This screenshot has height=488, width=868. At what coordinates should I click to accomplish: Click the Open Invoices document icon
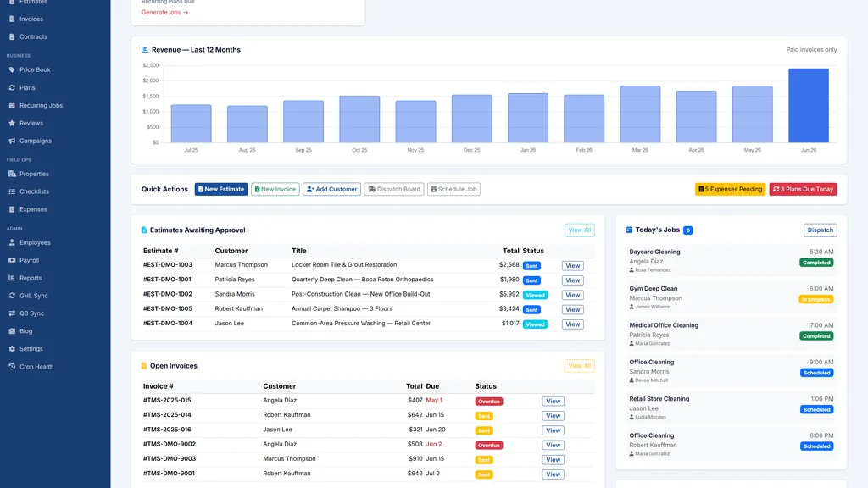coord(144,366)
